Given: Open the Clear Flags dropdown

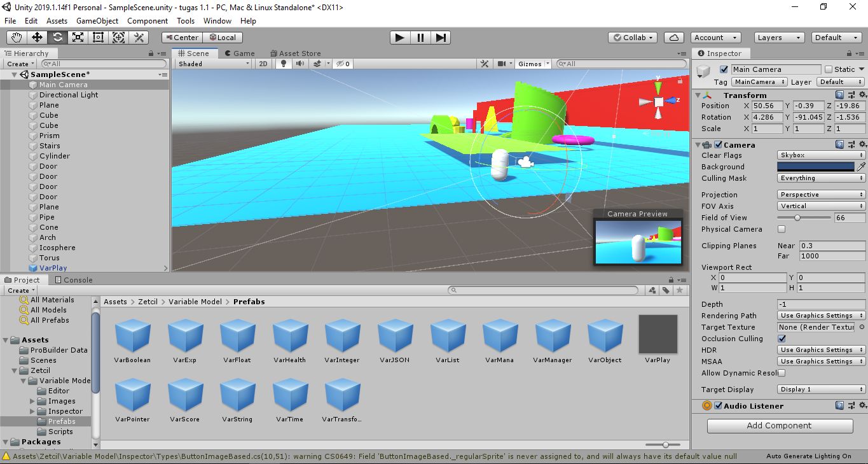Looking at the screenshot, I should pyautogui.click(x=820, y=155).
